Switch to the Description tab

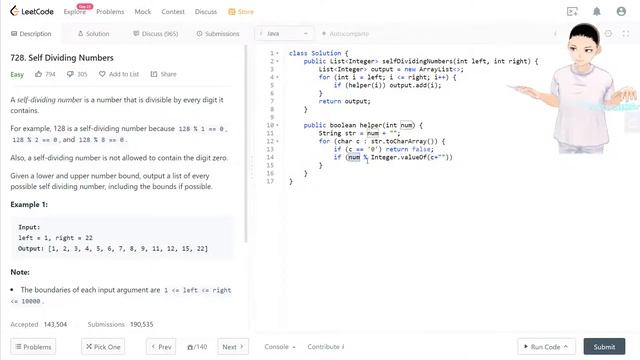tap(31, 33)
